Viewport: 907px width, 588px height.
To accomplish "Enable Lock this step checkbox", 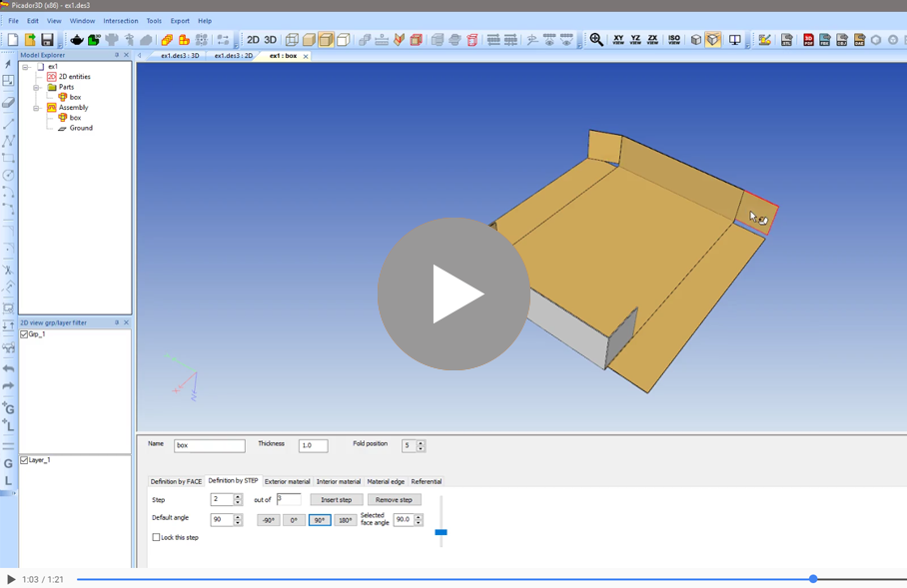I will (156, 537).
